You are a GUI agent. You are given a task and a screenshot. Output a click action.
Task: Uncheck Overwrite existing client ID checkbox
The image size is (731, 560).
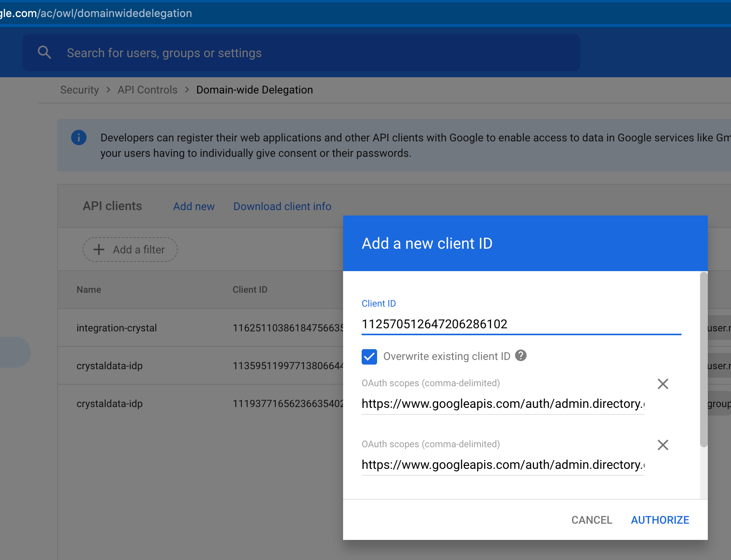pyautogui.click(x=369, y=356)
